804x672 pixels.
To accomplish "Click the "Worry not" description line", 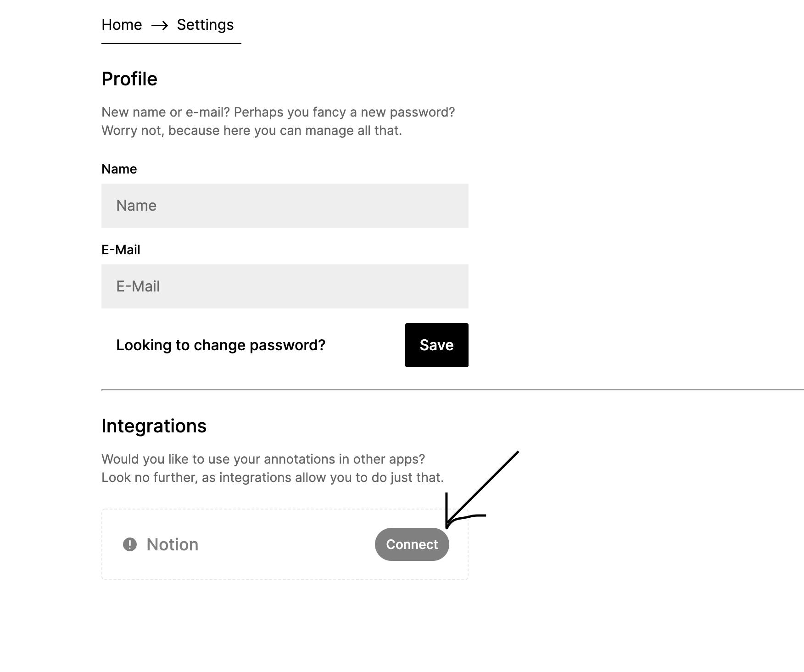I will coord(251,130).
